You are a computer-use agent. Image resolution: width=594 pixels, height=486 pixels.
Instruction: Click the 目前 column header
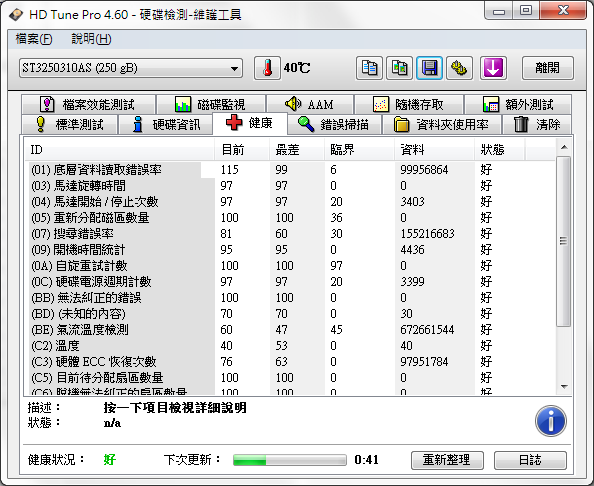(242, 150)
